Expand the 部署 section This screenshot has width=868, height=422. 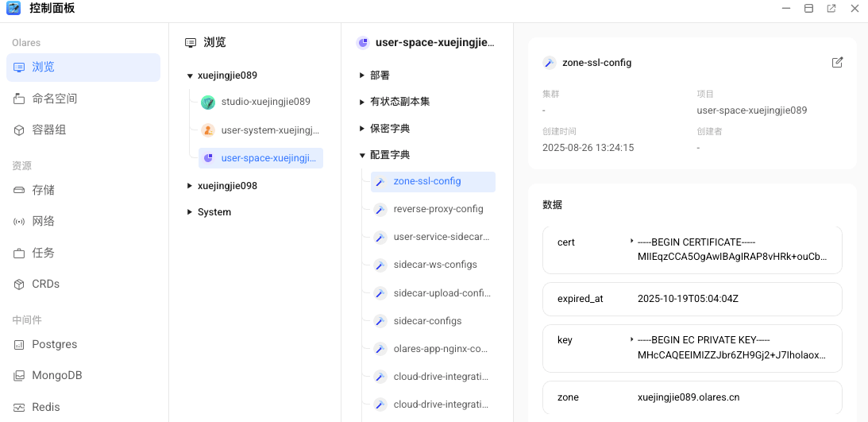click(x=362, y=75)
